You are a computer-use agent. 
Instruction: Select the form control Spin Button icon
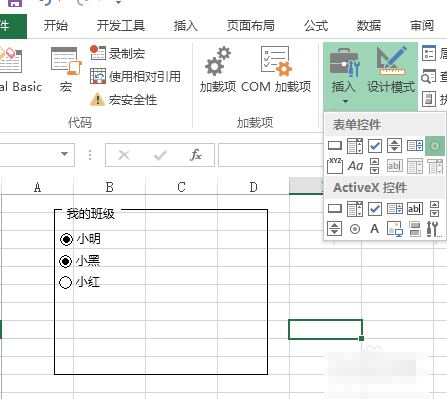395,146
